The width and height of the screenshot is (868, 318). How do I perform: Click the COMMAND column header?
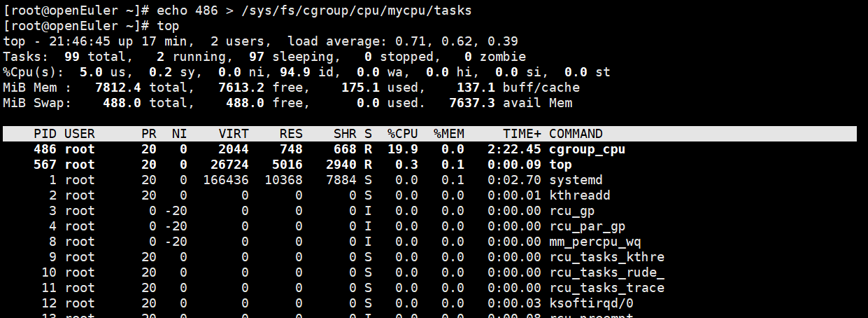click(x=576, y=134)
